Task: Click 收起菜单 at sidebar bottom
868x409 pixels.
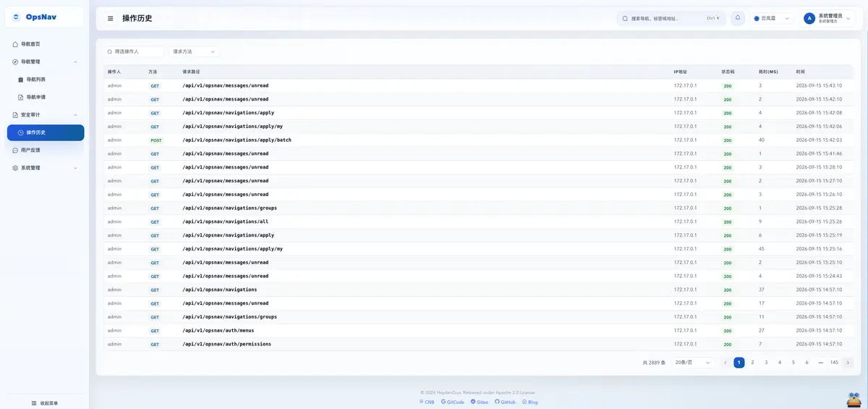Action: coord(45,403)
